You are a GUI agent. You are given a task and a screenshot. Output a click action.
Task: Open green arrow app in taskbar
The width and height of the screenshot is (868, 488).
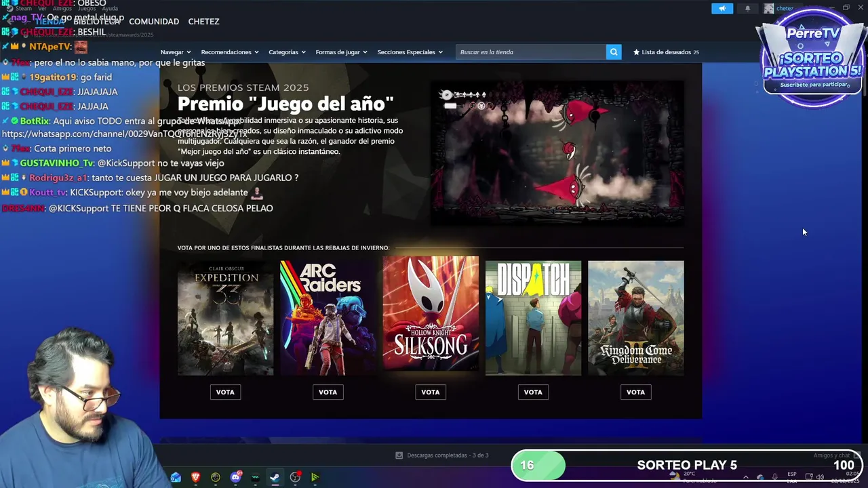click(x=315, y=477)
